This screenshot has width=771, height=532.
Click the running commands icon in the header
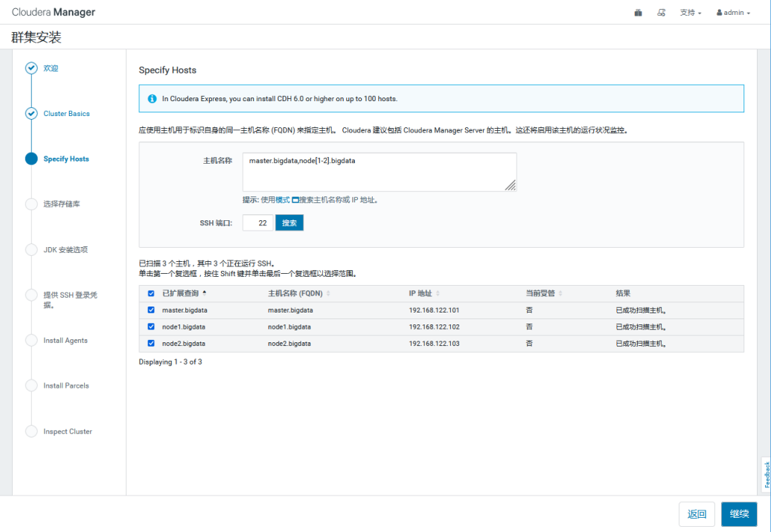click(x=662, y=12)
